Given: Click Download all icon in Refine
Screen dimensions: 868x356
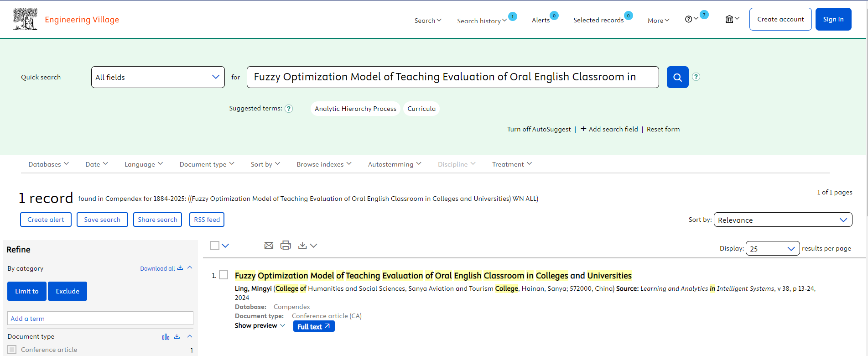Looking at the screenshot, I should [180, 268].
